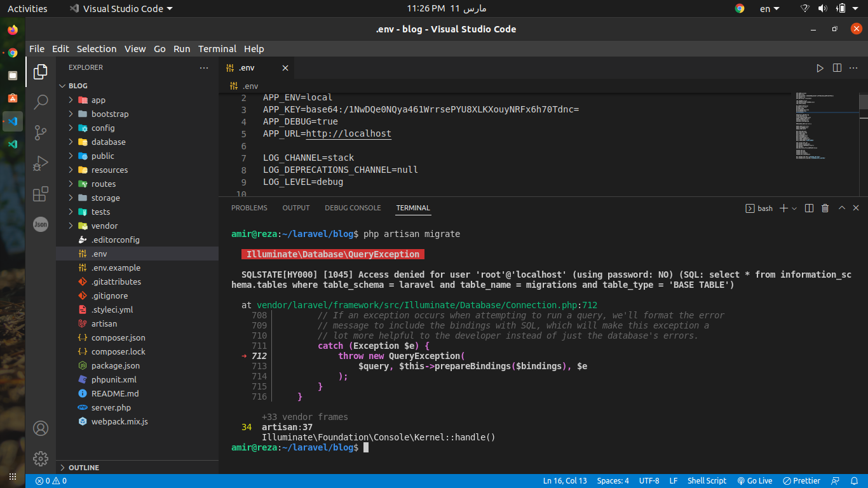Go to line via Ln 16, Col 13
Screen dimensions: 868x488
565,481
